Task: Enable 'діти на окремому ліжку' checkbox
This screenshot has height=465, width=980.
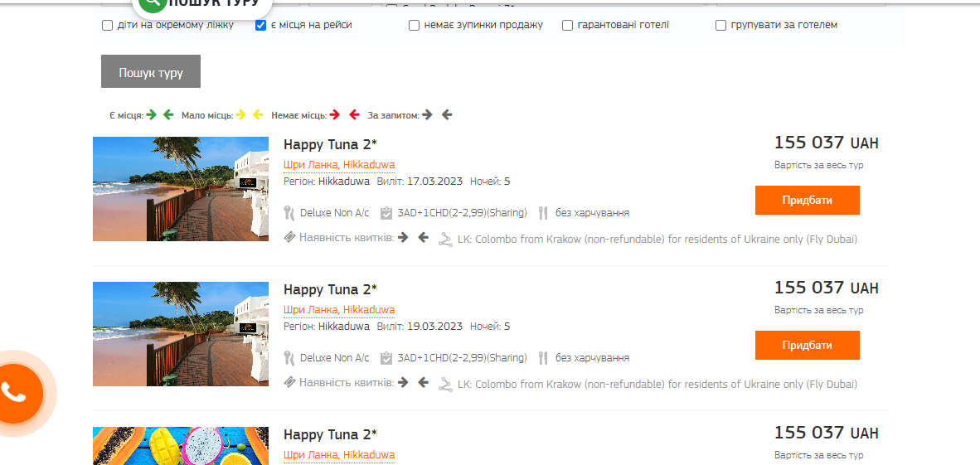Action: [108, 26]
